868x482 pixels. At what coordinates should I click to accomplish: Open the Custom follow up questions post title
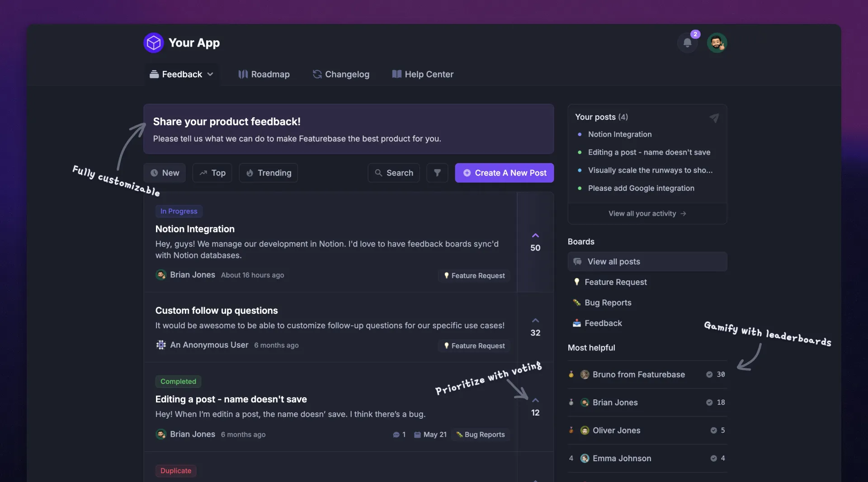tap(217, 311)
